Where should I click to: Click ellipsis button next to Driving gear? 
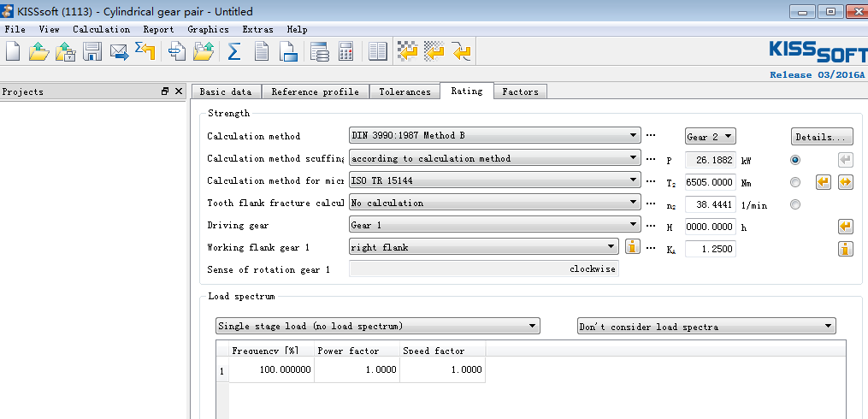coord(651,225)
